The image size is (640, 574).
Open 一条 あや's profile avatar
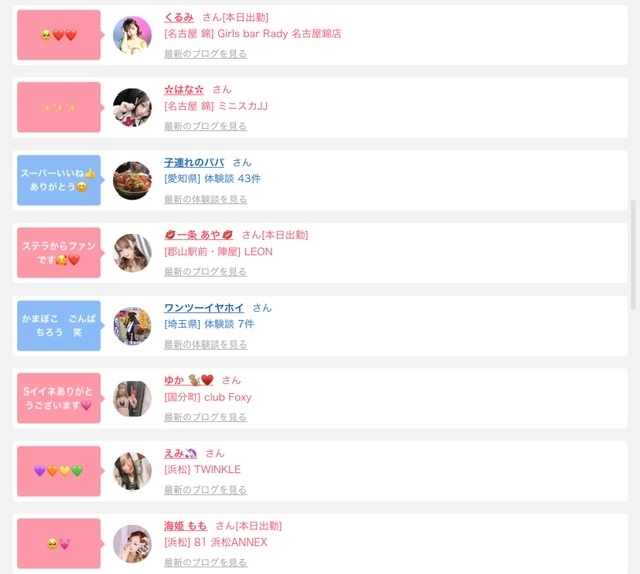[x=132, y=253]
